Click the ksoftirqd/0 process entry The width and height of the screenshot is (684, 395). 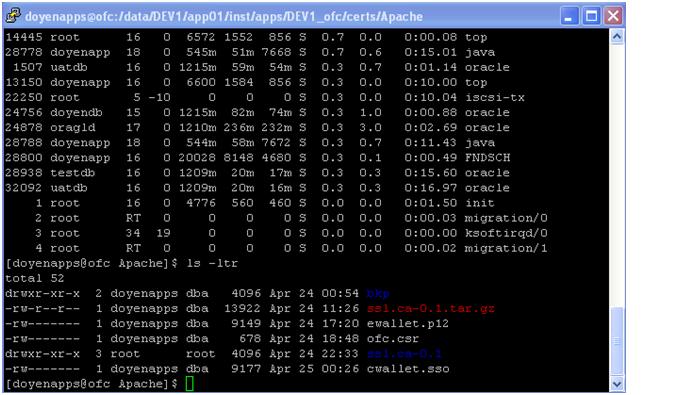(276, 233)
